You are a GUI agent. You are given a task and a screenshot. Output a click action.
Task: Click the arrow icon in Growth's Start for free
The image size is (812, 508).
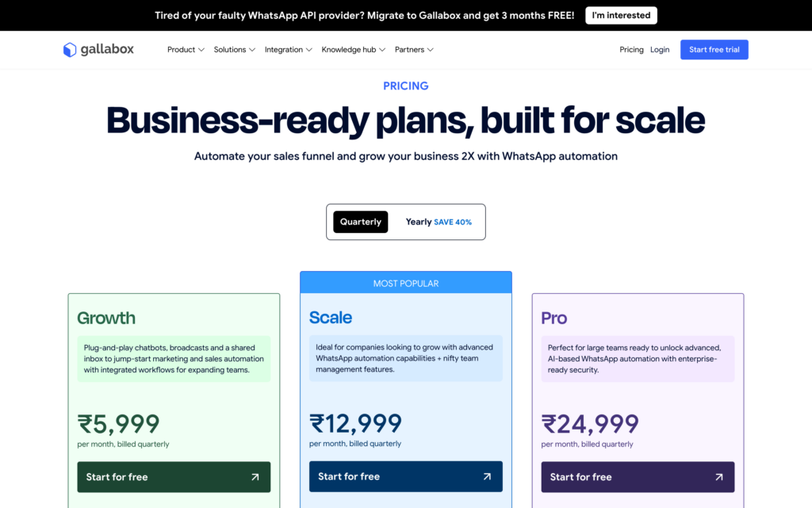(255, 476)
